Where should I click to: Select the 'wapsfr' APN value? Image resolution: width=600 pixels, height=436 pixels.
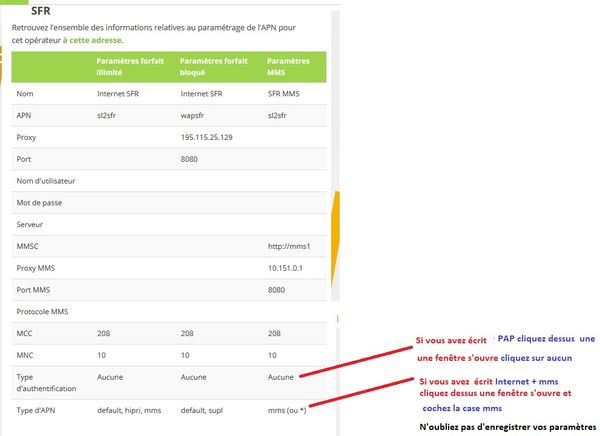(x=195, y=114)
